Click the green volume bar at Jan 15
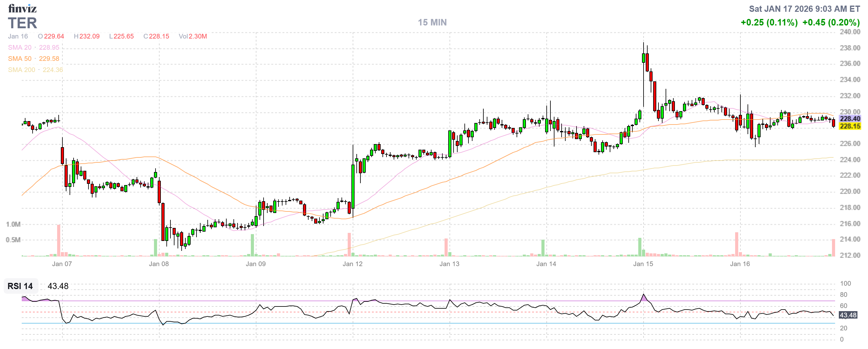 click(640, 247)
